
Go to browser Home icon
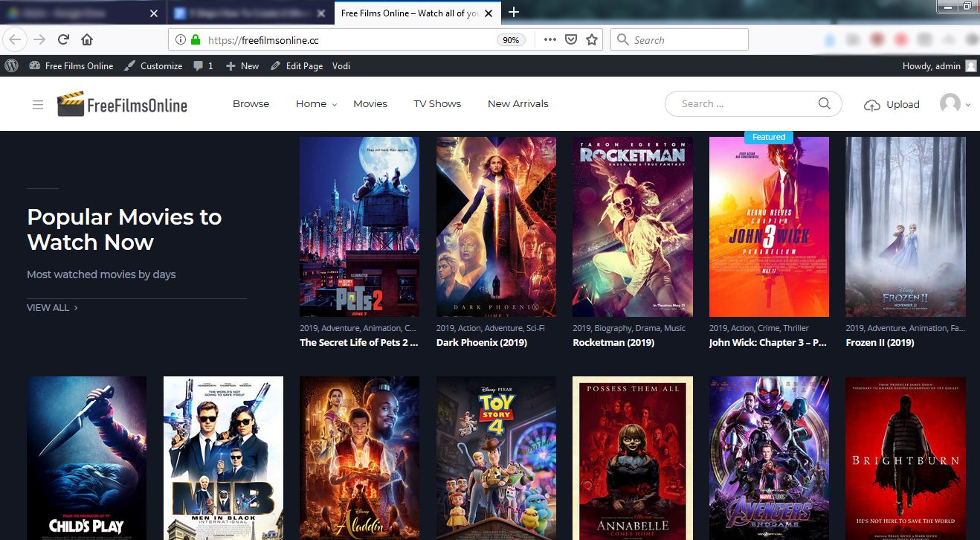click(87, 39)
